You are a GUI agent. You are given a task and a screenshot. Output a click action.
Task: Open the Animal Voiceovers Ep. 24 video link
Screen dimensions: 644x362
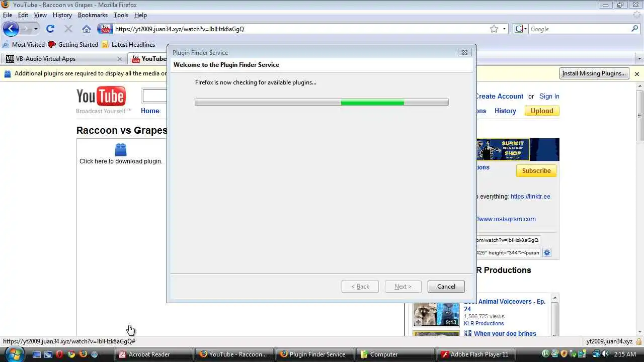[x=505, y=305]
